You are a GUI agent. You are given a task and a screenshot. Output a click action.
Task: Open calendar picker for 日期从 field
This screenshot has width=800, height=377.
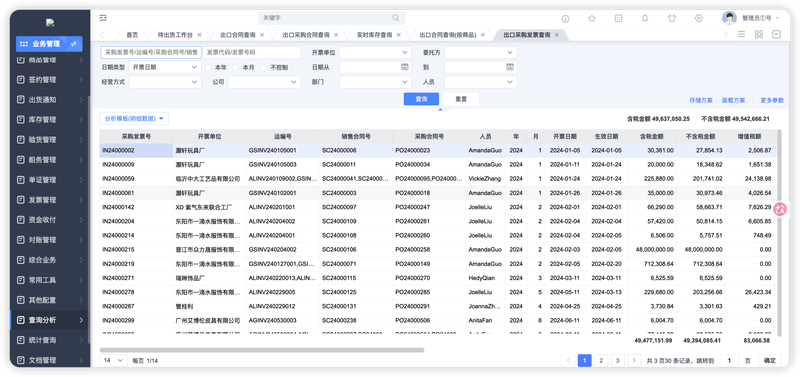[x=405, y=67]
